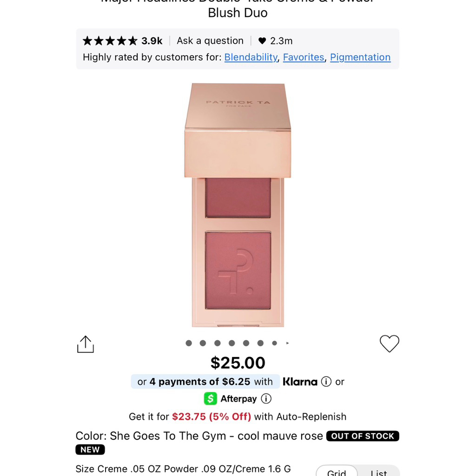Click the green Afterpay cash icon
476x476 pixels.
point(210,398)
